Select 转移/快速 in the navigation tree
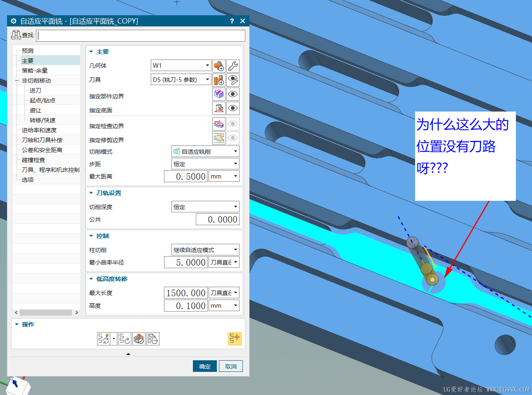 (x=43, y=120)
